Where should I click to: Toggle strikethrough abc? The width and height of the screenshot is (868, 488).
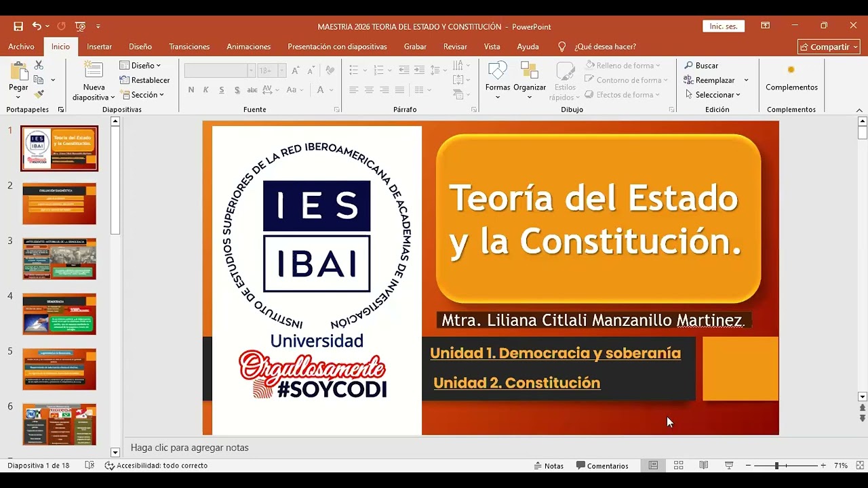point(252,89)
